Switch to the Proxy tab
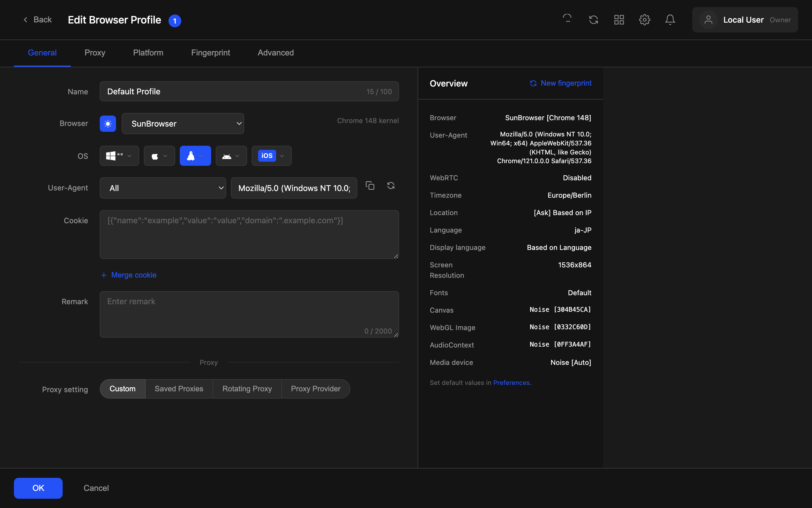This screenshot has height=508, width=812. tap(95, 53)
